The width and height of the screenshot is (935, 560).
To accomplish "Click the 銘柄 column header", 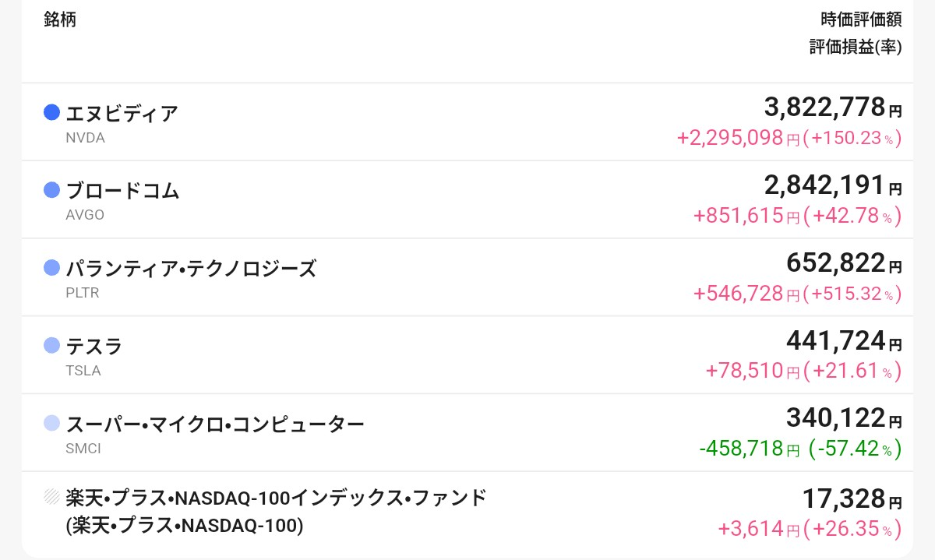I will coord(60,19).
